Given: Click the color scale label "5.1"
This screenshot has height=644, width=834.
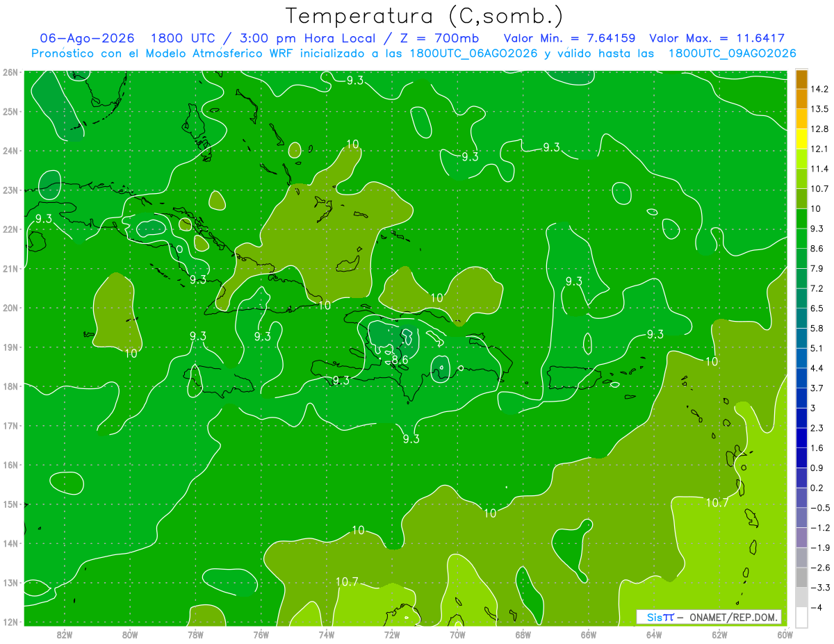Looking at the screenshot, I should click(817, 348).
